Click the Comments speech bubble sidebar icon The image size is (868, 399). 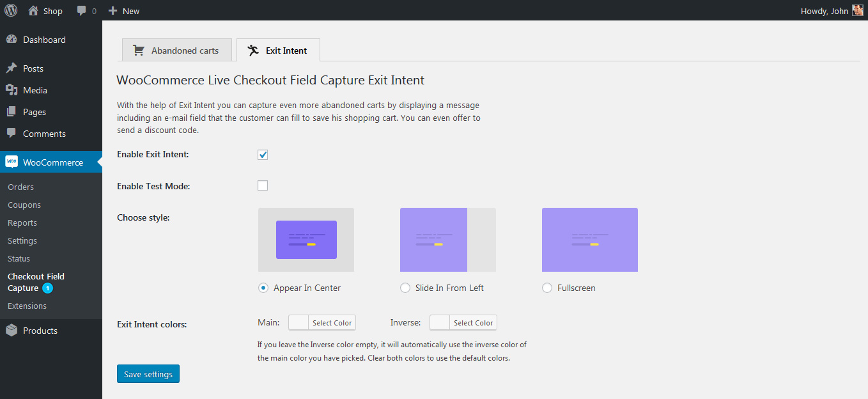click(12, 134)
